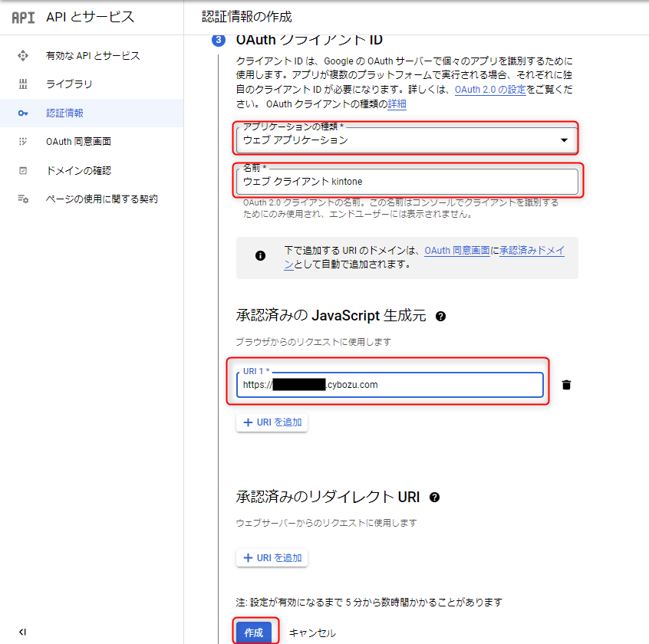Open help for 承認済みの JavaScript 生成元

441,316
